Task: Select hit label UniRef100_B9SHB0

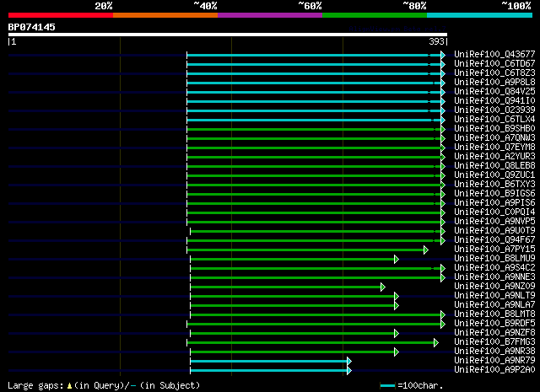Action: 494,129
